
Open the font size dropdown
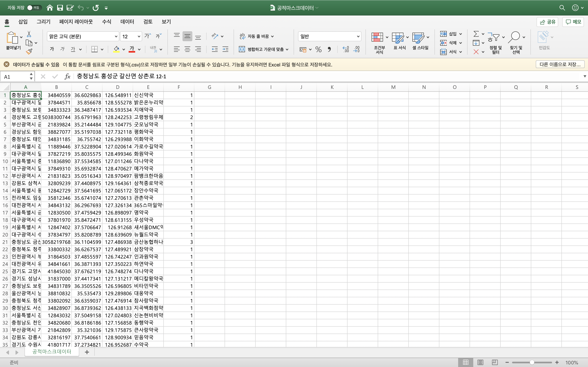pyautogui.click(x=139, y=36)
